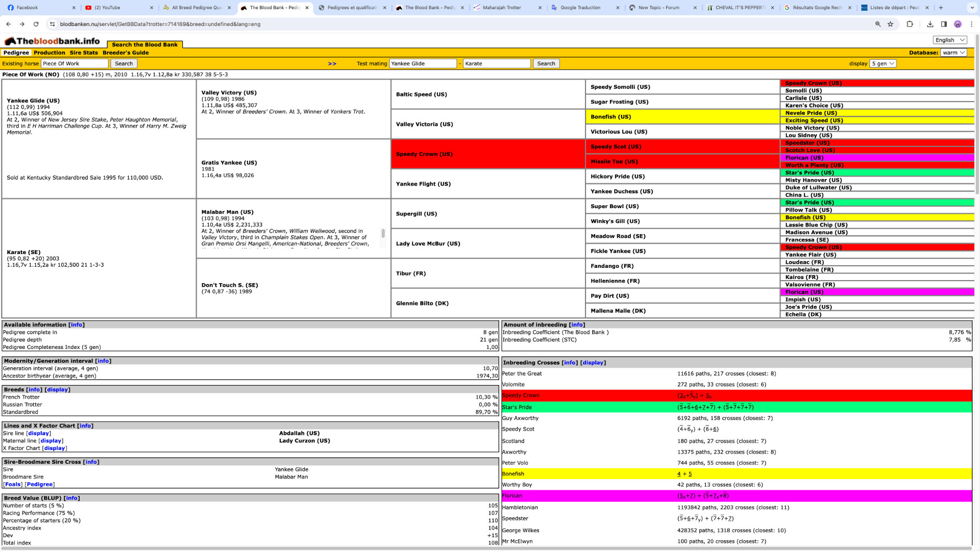The height and width of the screenshot is (551, 980).
Task: Click display link for Sire line
Action: pyautogui.click(x=39, y=433)
